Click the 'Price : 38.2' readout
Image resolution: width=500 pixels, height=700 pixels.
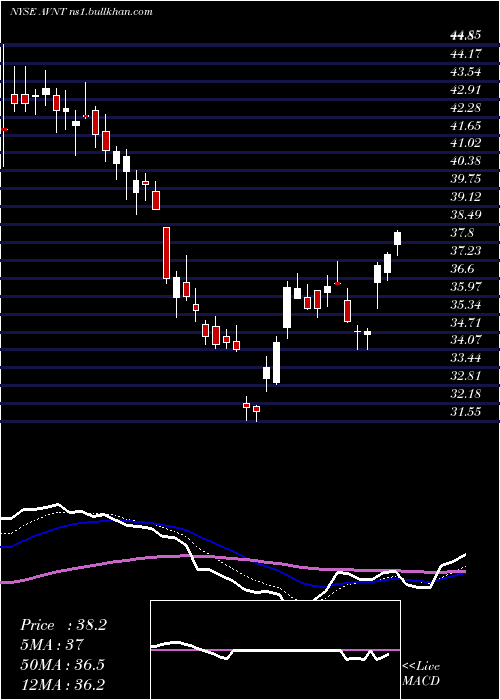pyautogui.click(x=63, y=625)
